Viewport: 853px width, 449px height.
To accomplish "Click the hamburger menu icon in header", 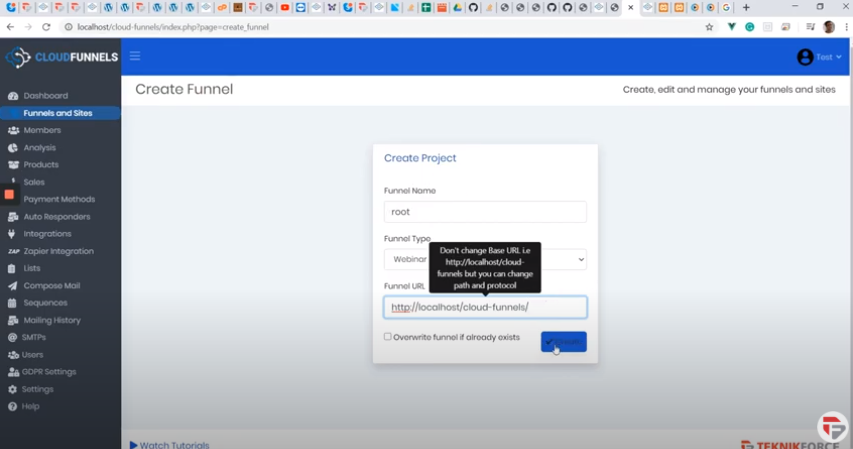I will pyautogui.click(x=135, y=56).
